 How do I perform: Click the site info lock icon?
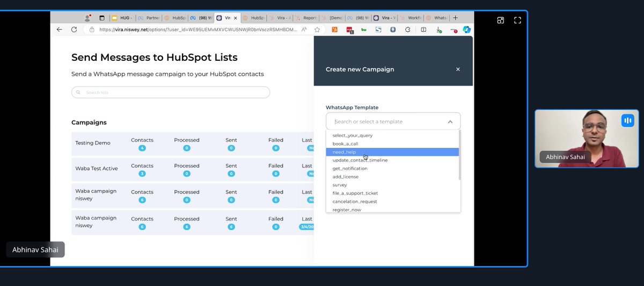click(x=92, y=30)
